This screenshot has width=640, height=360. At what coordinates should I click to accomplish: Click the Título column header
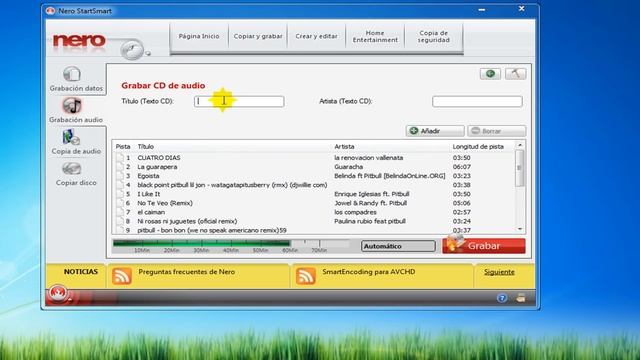click(x=146, y=147)
